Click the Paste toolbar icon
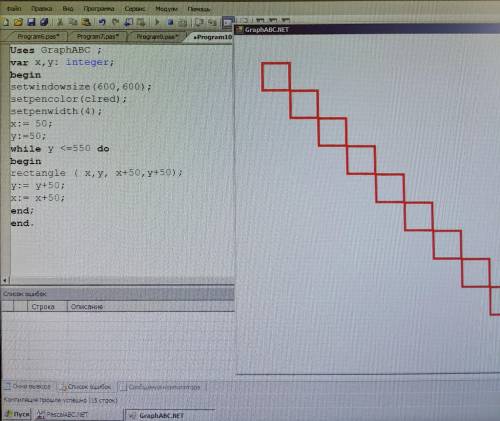The width and height of the screenshot is (500, 421). (x=86, y=22)
